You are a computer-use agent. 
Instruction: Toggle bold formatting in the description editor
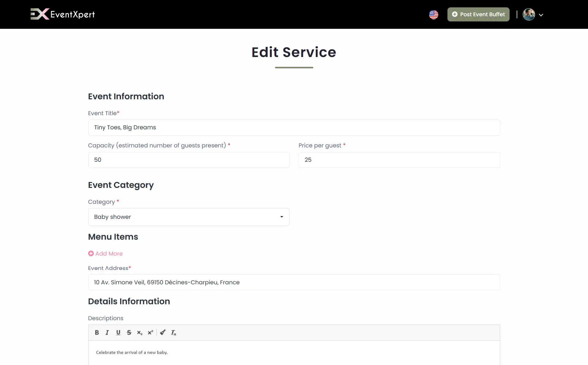click(x=97, y=333)
